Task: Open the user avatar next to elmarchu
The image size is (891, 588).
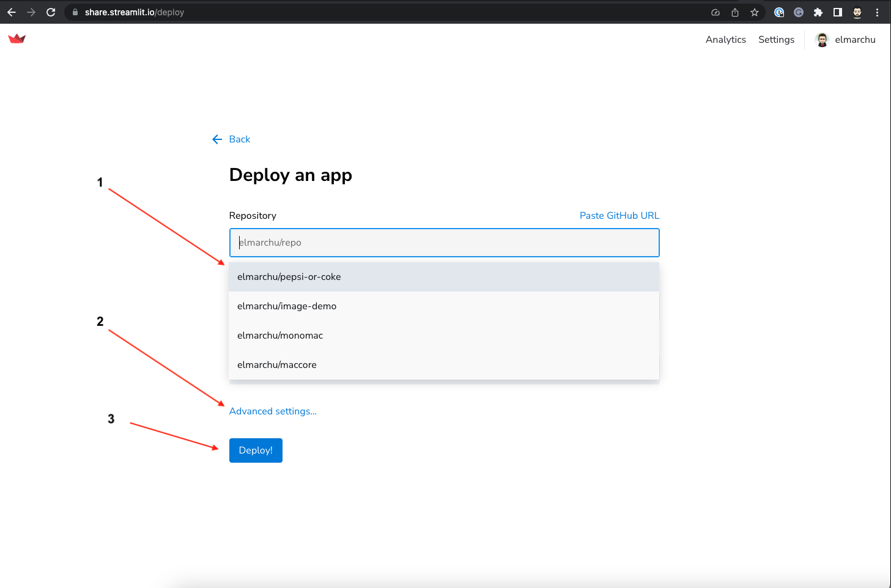Action: click(822, 40)
